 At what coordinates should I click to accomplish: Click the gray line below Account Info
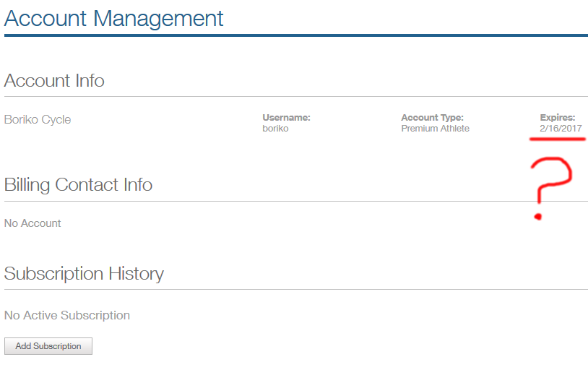(296, 96)
